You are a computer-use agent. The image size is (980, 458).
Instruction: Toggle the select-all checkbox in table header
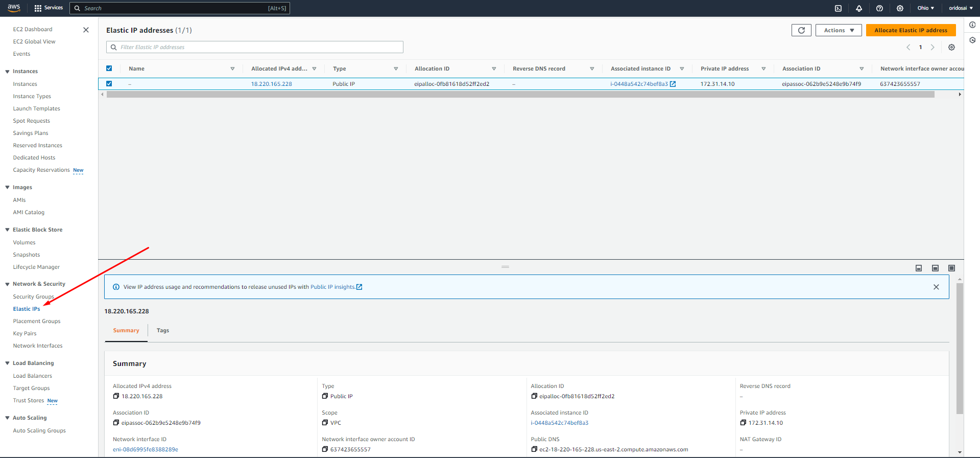[x=109, y=68]
